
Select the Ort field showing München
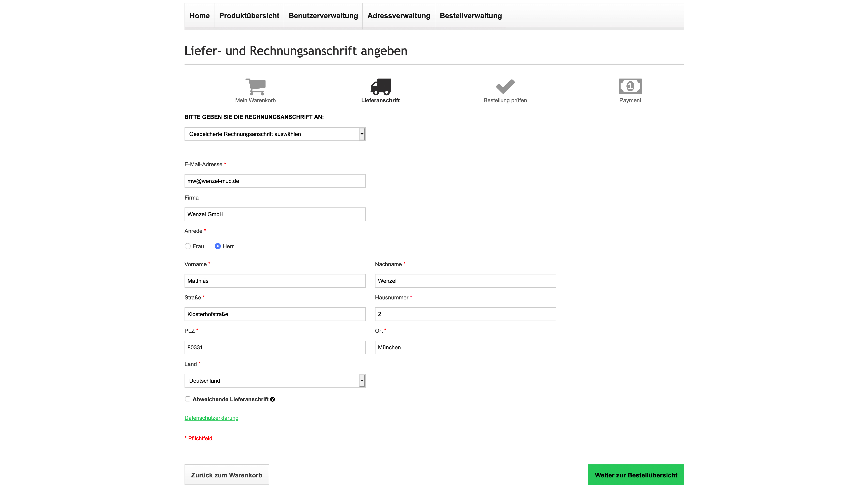coord(465,347)
